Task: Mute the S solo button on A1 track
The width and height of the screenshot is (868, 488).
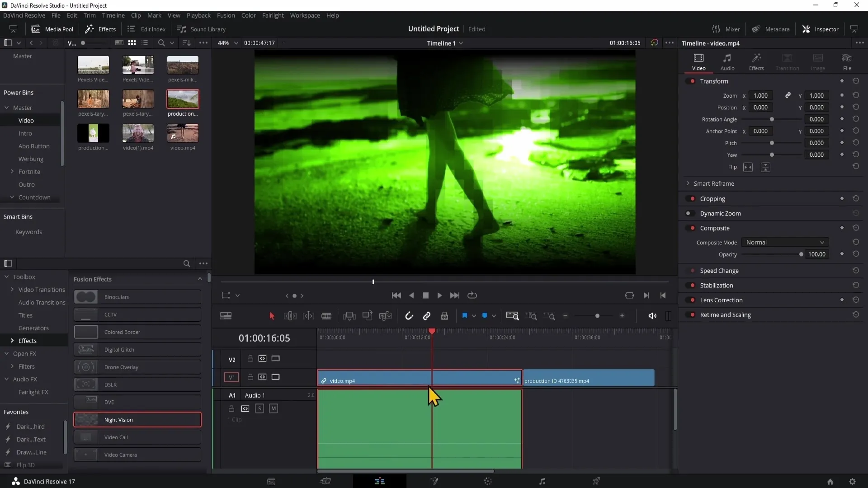Action: (x=259, y=408)
